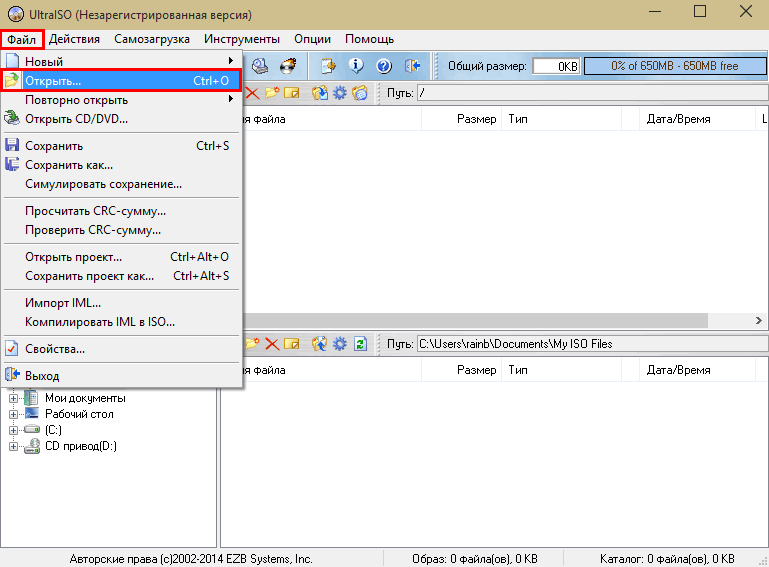Click the file properties icon beside the upper gear
769x567 pixels.
tap(360, 93)
